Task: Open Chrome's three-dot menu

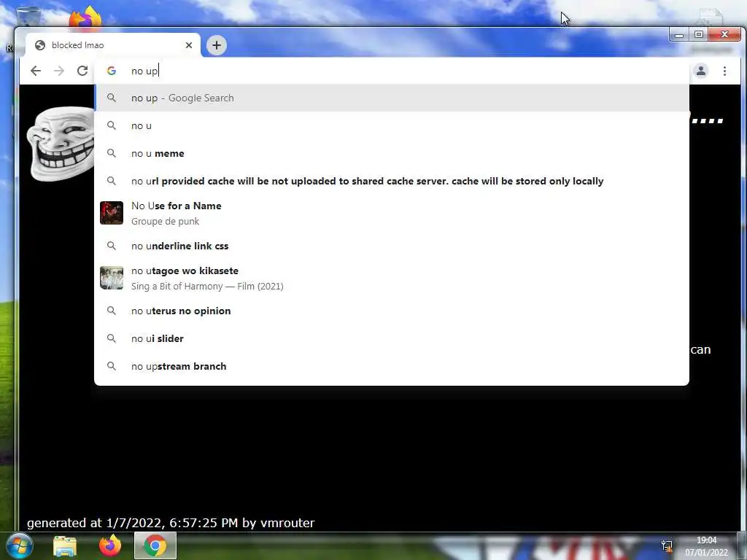Action: point(724,71)
